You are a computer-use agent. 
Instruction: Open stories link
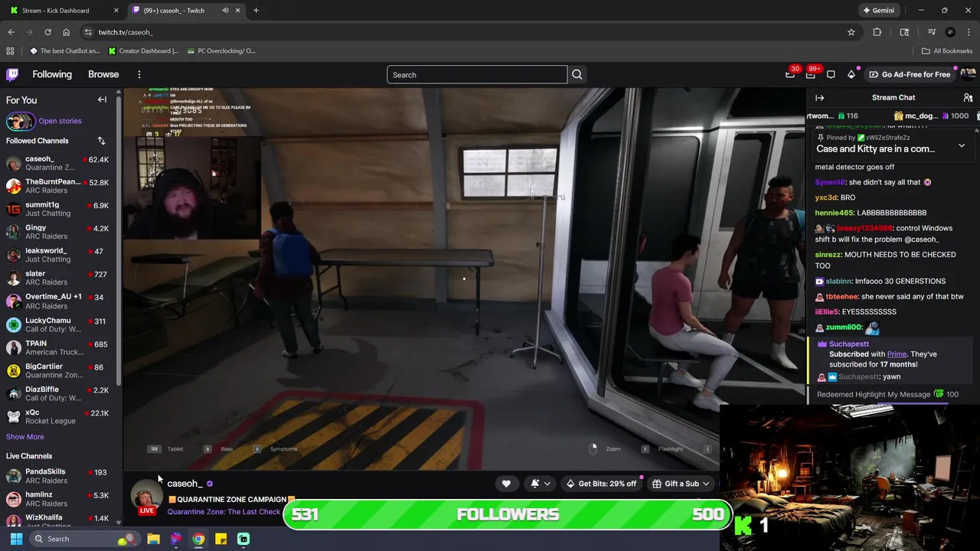point(60,121)
